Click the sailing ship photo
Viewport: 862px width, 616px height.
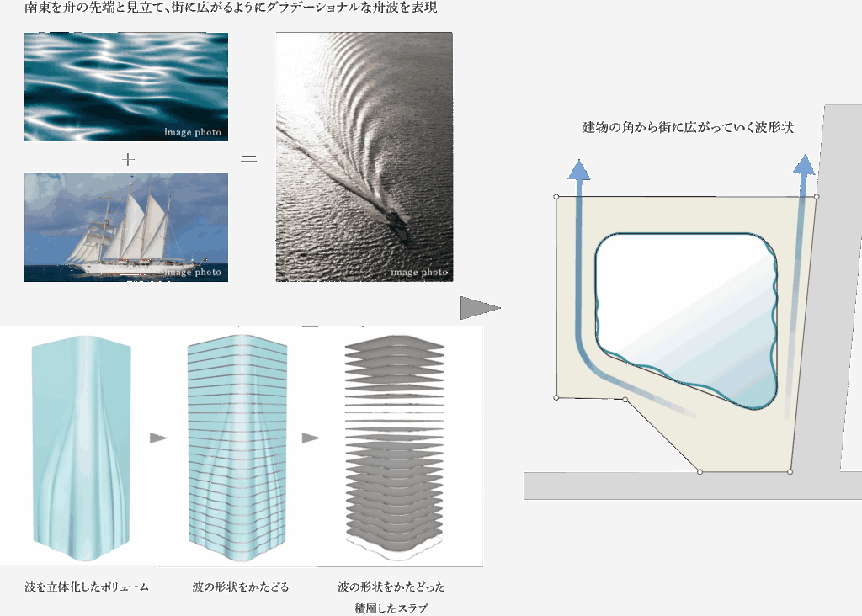pyautogui.click(x=126, y=227)
